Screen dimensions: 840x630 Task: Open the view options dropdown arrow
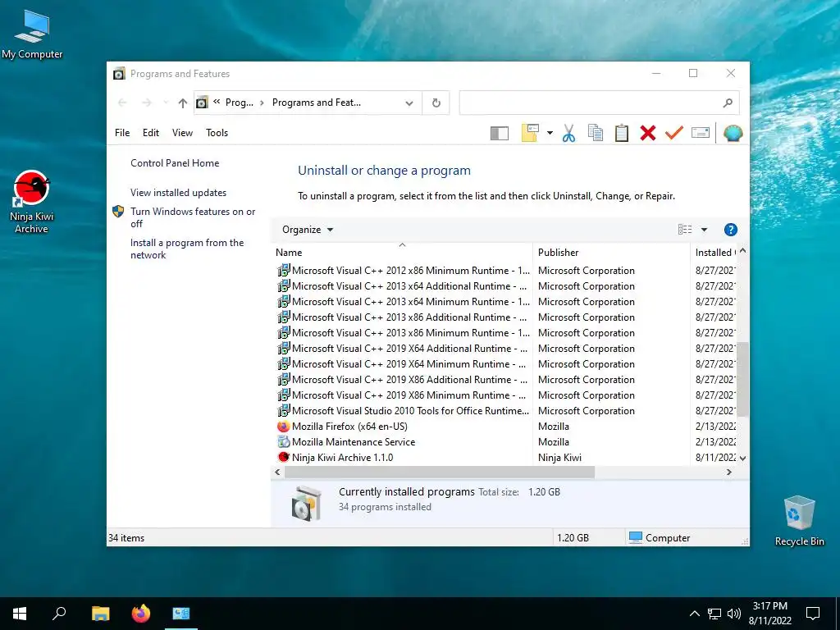click(x=704, y=230)
